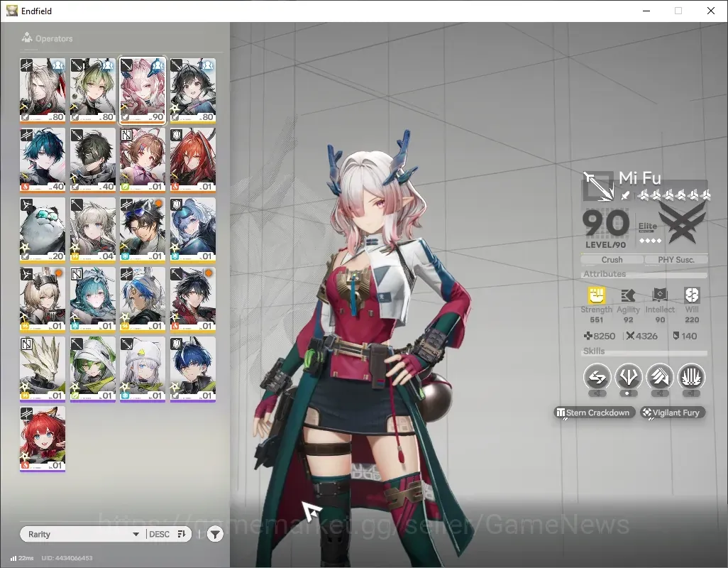The height and width of the screenshot is (568, 728).
Task: Open the fourth skill with claw burst icon
Action: pyautogui.click(x=691, y=376)
